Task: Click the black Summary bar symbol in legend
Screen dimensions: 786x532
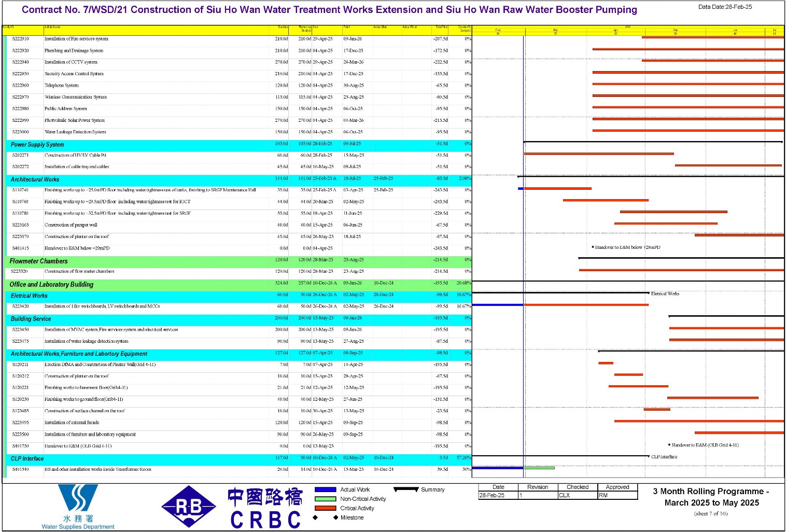Action: [x=406, y=489]
